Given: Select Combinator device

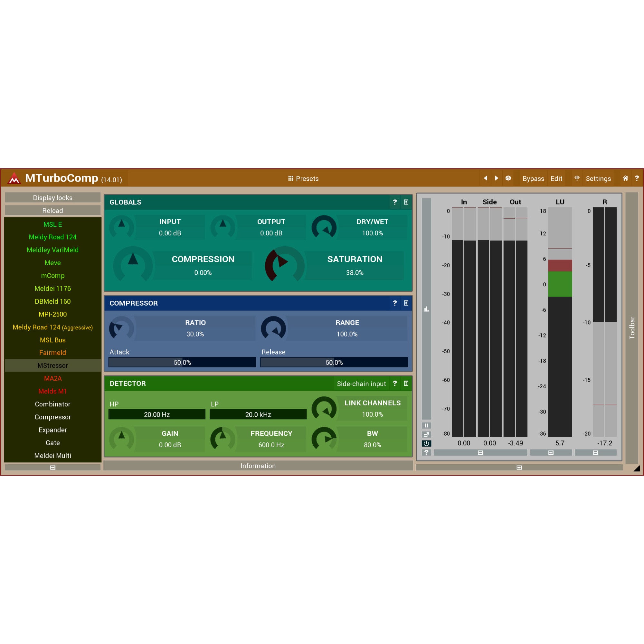Looking at the screenshot, I should (53, 404).
